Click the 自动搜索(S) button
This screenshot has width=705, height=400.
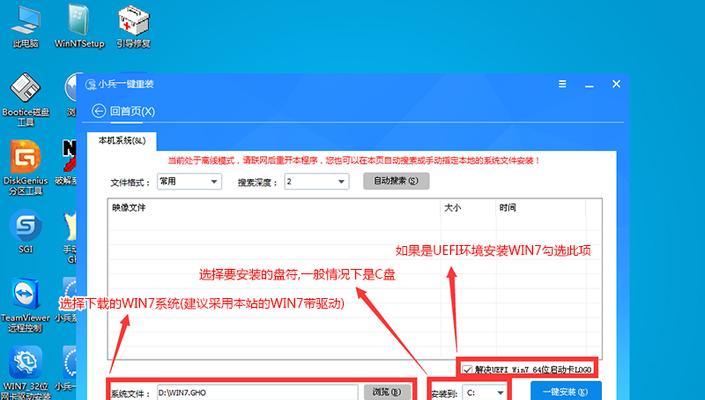pos(396,181)
